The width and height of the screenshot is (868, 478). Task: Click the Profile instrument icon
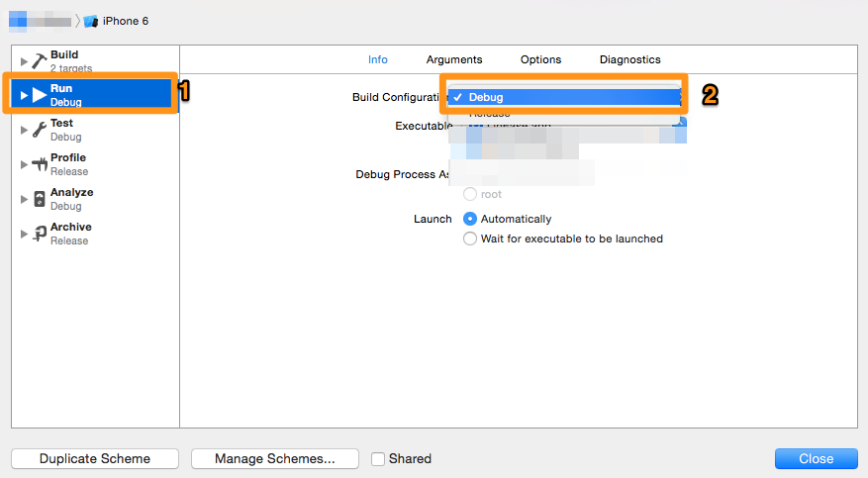click(40, 164)
